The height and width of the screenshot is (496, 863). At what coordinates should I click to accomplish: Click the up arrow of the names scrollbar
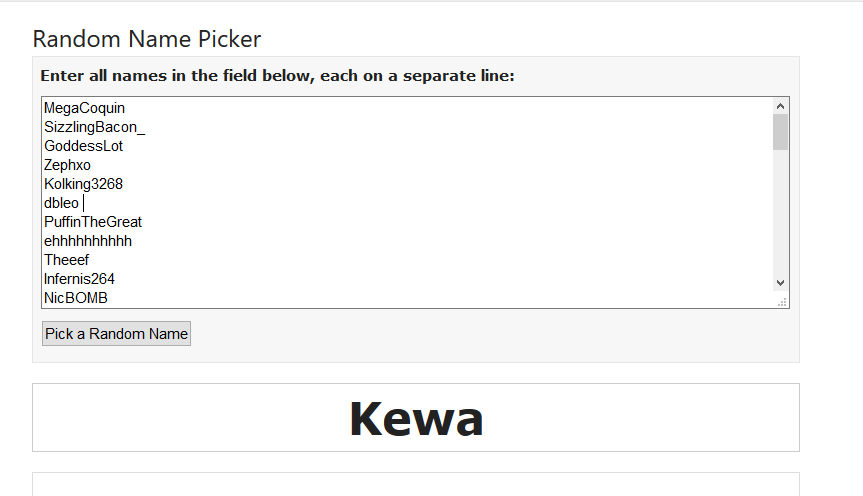point(781,106)
